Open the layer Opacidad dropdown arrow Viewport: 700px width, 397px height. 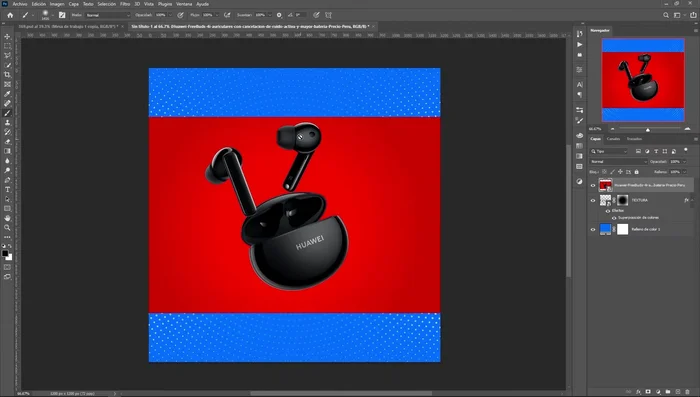tap(684, 162)
